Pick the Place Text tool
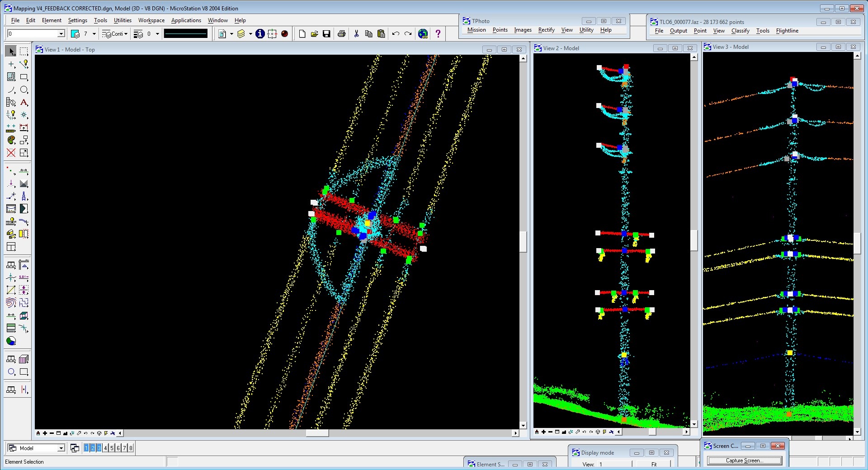 coord(24,103)
